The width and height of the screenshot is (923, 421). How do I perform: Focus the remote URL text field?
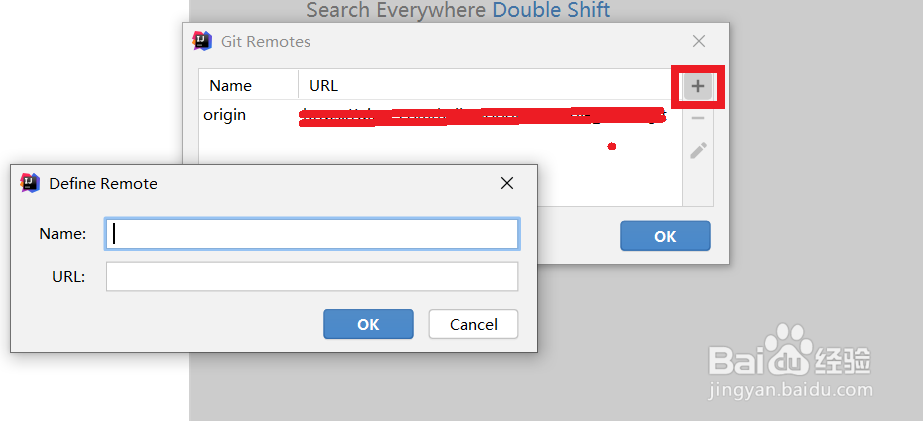click(312, 277)
